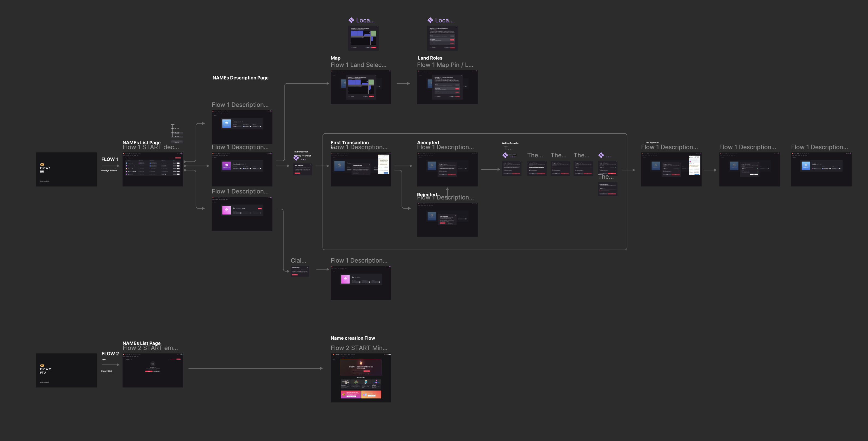Click the 'First Transaction' heading
The image size is (868, 441).
coord(350,143)
